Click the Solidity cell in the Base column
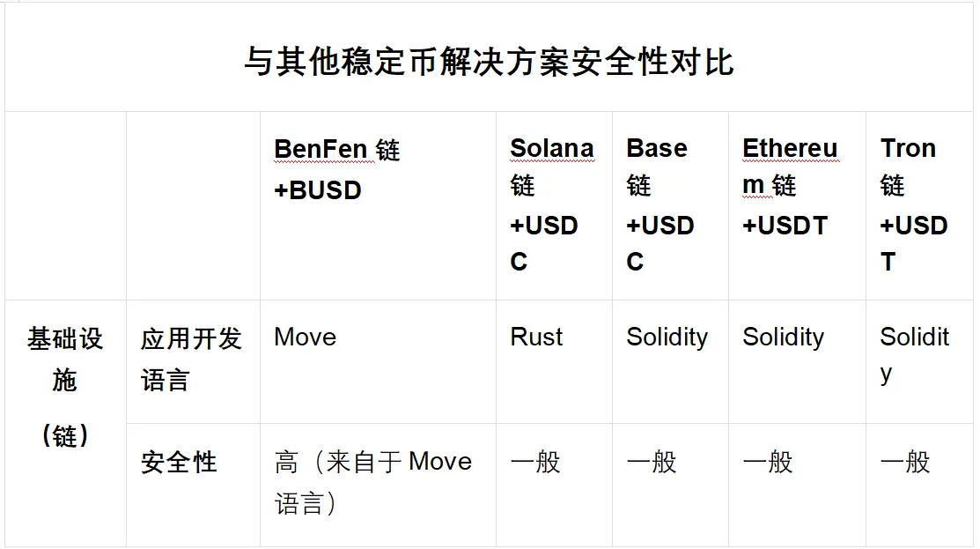Screen dimensions: 980x549 667,338
